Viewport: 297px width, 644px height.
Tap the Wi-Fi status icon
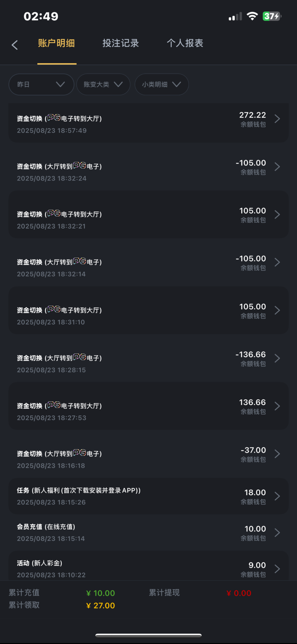(252, 17)
